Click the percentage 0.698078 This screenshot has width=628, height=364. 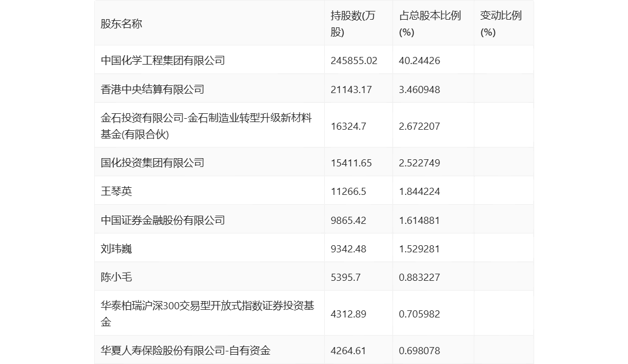(419, 351)
